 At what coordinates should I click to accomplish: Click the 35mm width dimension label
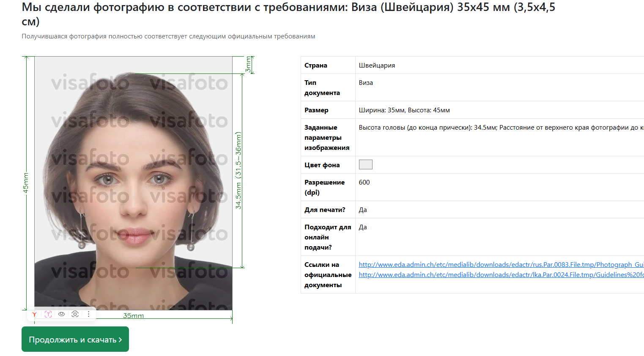click(133, 316)
